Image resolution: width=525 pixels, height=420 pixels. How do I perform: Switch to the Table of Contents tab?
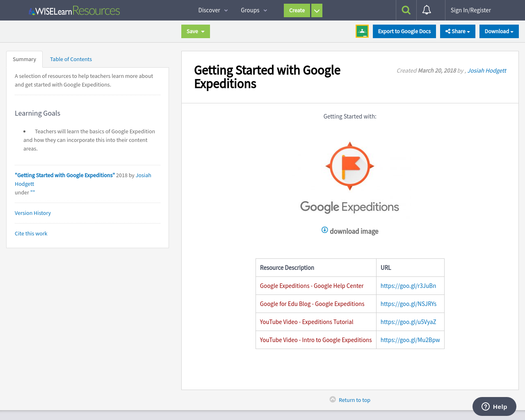point(71,59)
